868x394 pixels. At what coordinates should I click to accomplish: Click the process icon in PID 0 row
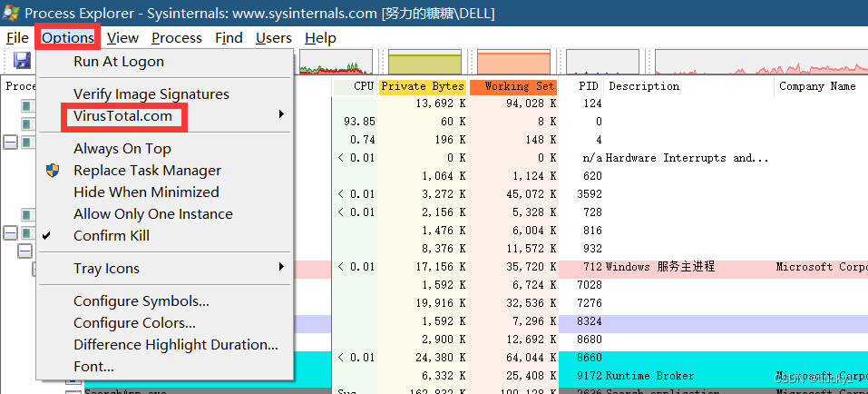pos(28,123)
